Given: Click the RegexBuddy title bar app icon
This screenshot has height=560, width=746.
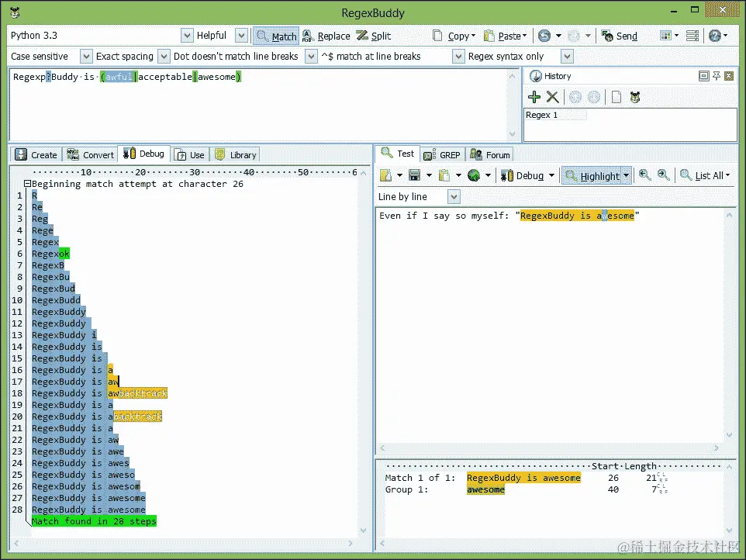Looking at the screenshot, I should click(x=15, y=12).
